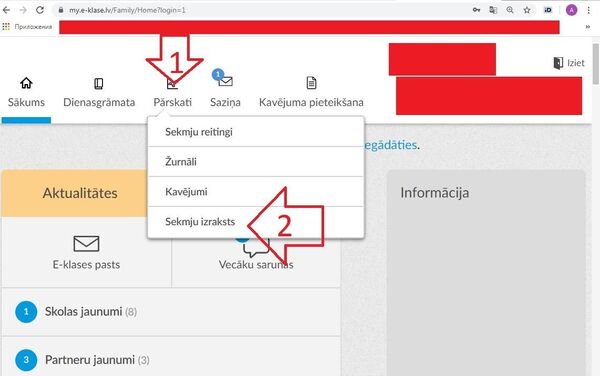Open the Pārskati dropdown menu

point(173,102)
